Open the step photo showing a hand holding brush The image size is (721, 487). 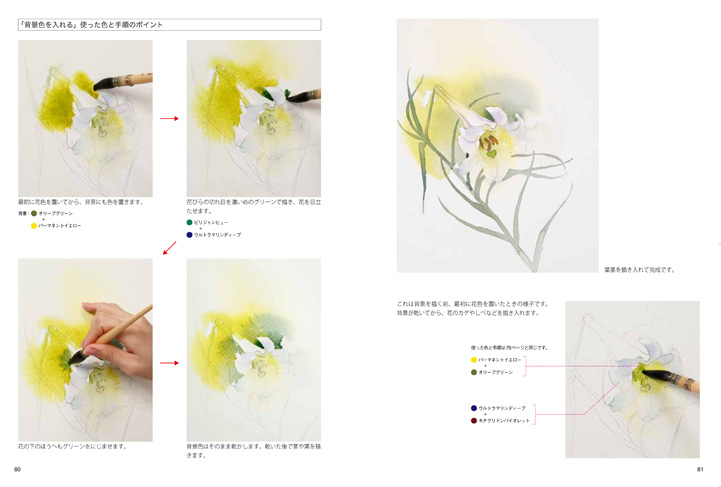[86, 350]
